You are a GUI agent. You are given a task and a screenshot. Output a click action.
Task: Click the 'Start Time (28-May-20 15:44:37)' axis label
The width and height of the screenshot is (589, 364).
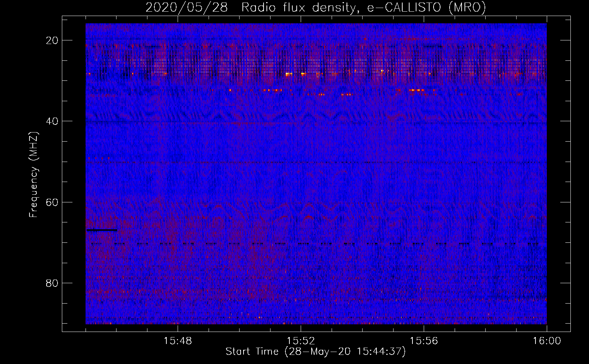pyautogui.click(x=315, y=352)
